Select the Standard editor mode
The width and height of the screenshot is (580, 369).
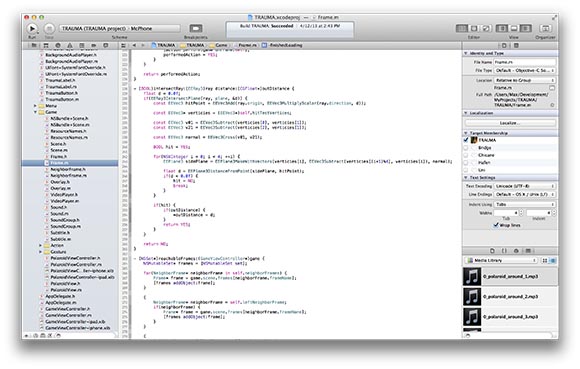click(x=461, y=28)
